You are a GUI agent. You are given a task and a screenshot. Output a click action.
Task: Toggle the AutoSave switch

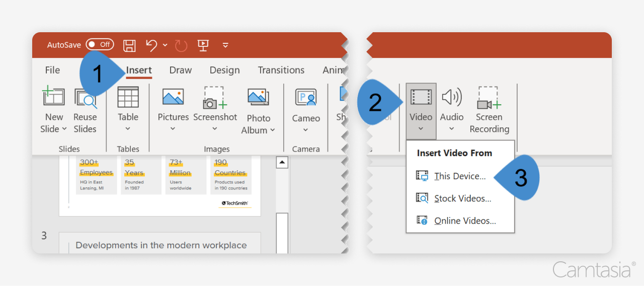click(x=100, y=45)
